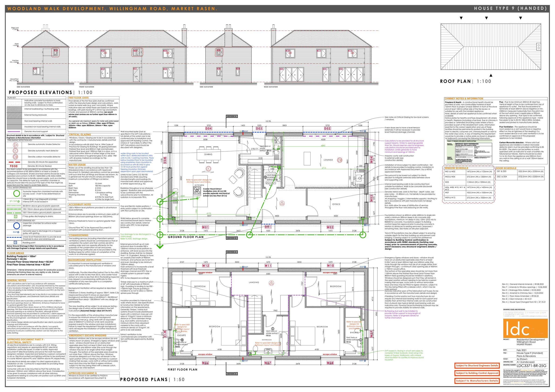Click the Subject to Structural Engineers Details box
This screenshot has height=392, width=555.
pos(477,366)
